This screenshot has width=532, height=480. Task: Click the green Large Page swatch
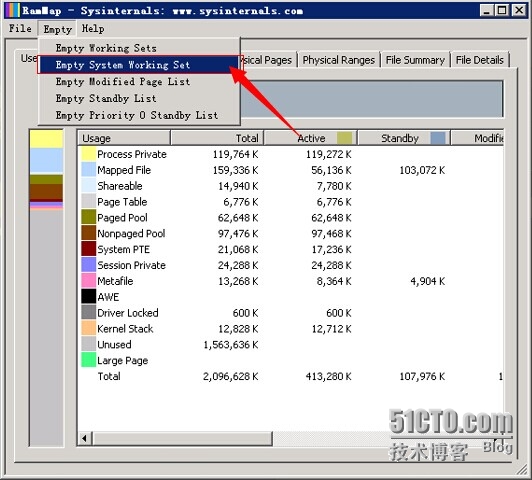[x=89, y=360]
